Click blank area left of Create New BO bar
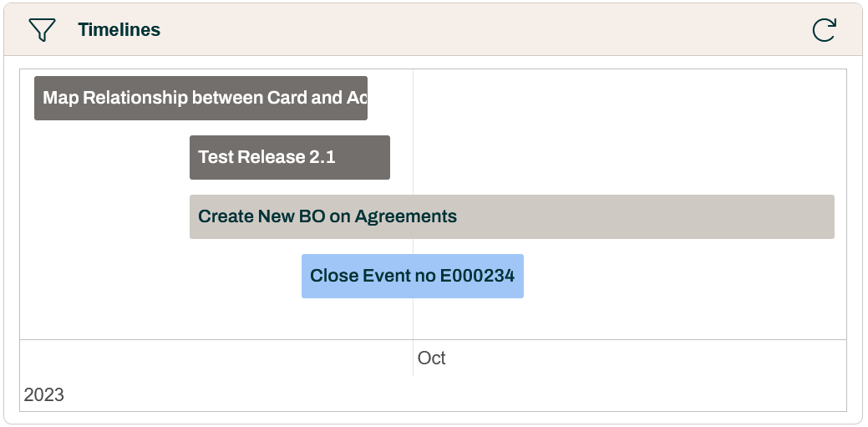Screen dimensions: 868x427 pyautogui.click(x=104, y=216)
